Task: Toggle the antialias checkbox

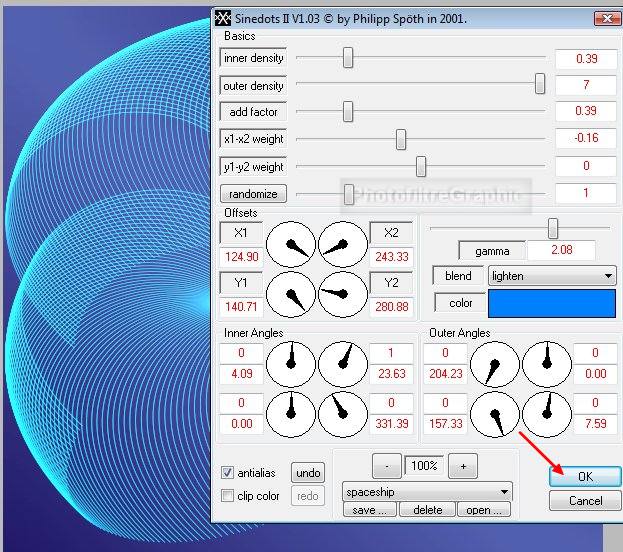Action: point(227,473)
